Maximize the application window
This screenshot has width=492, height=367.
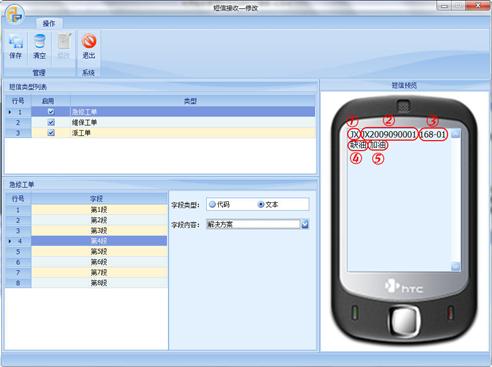tap(458, 6)
